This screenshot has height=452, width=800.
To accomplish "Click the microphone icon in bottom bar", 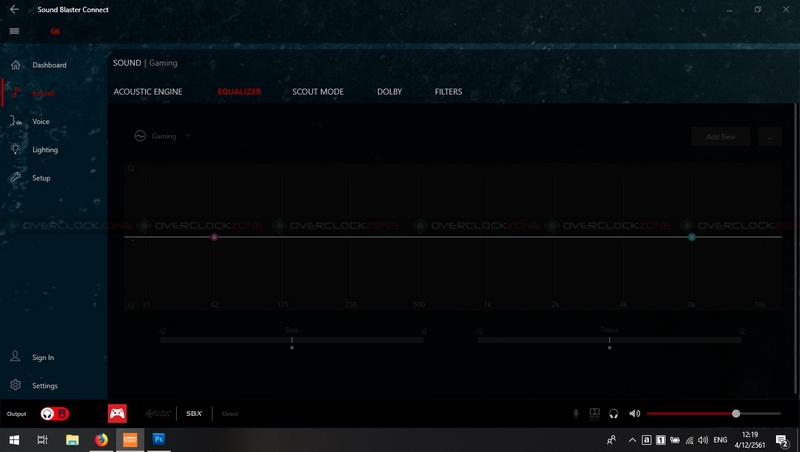I will point(576,414).
